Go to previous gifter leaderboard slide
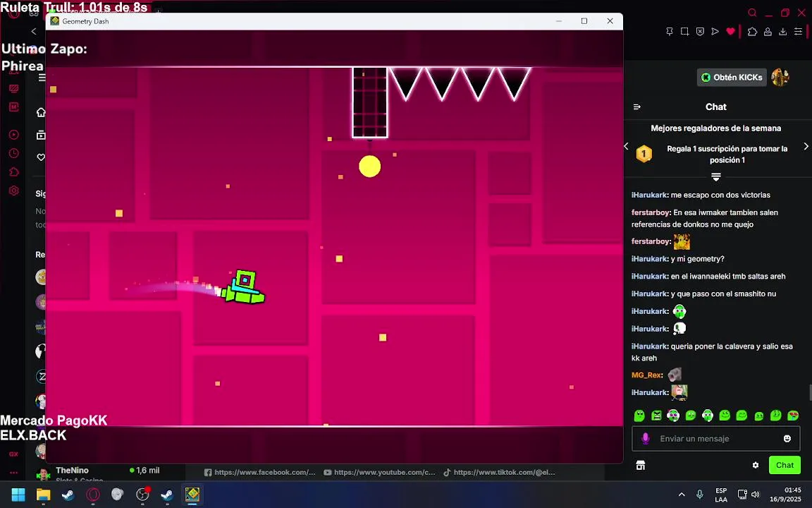This screenshot has height=508, width=812. [x=627, y=146]
